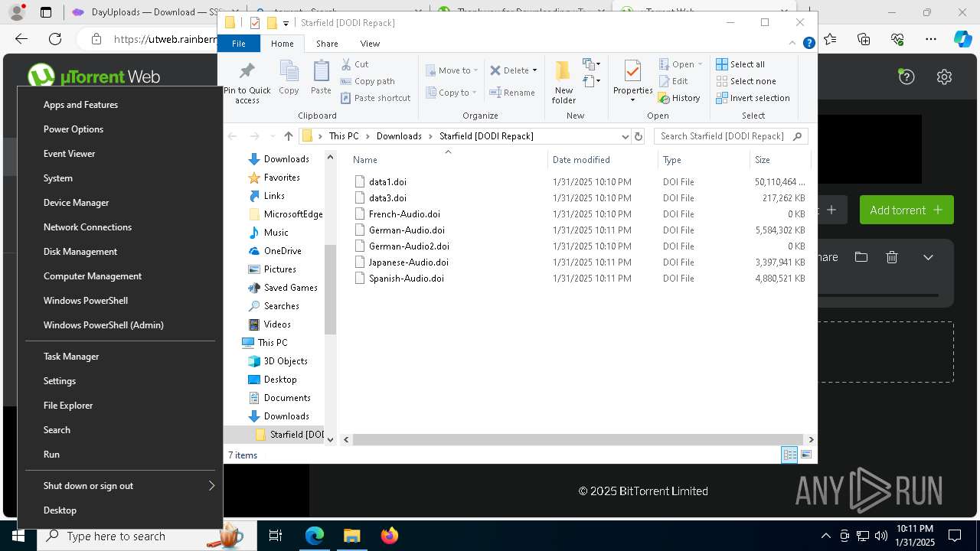
Task: Click Select none in ribbon
Action: pyautogui.click(x=746, y=81)
